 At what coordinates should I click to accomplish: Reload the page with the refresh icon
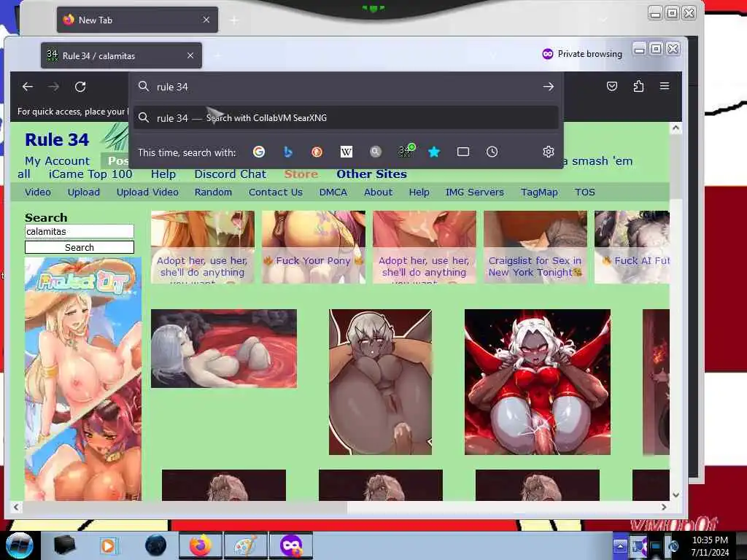(x=80, y=87)
